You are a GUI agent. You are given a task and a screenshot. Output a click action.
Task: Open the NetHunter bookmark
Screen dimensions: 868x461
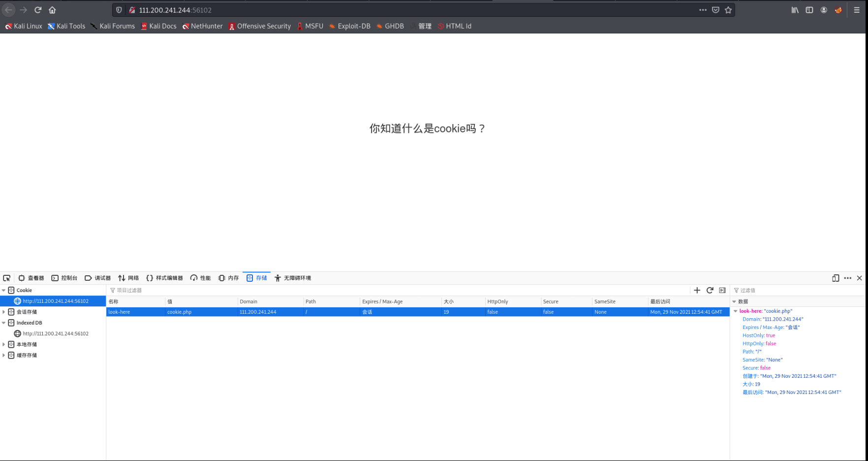pos(202,26)
